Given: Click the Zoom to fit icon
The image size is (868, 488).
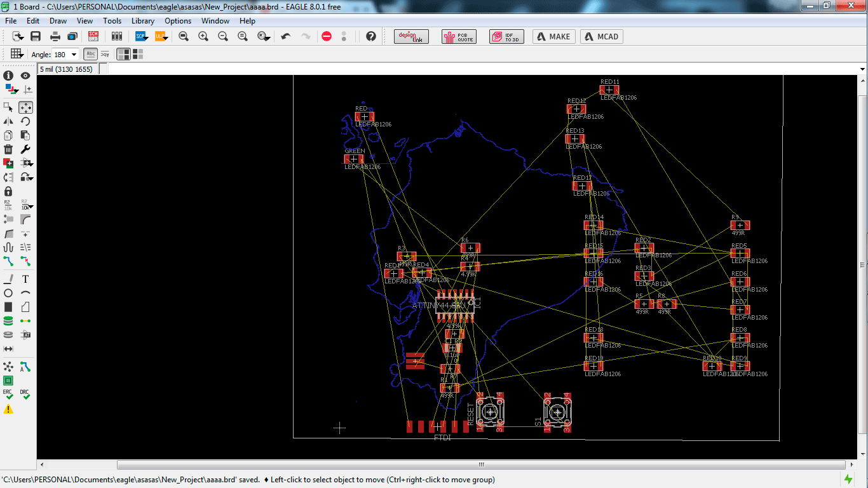Looking at the screenshot, I should click(184, 36).
